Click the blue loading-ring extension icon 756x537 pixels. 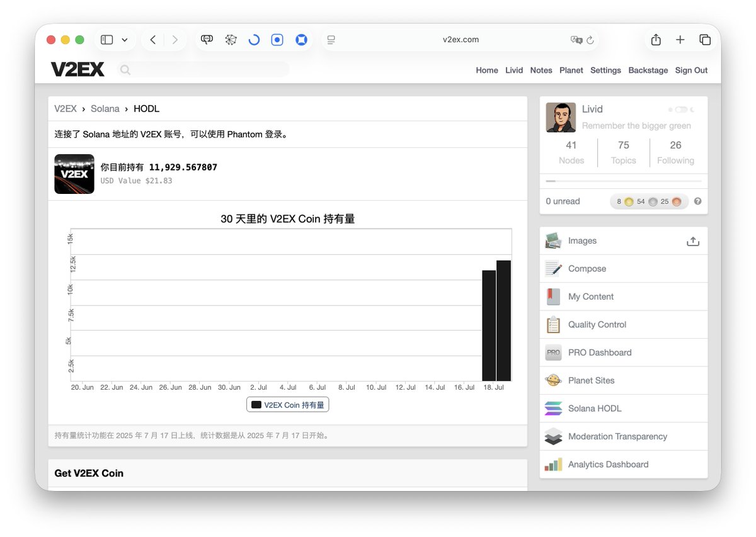254,40
